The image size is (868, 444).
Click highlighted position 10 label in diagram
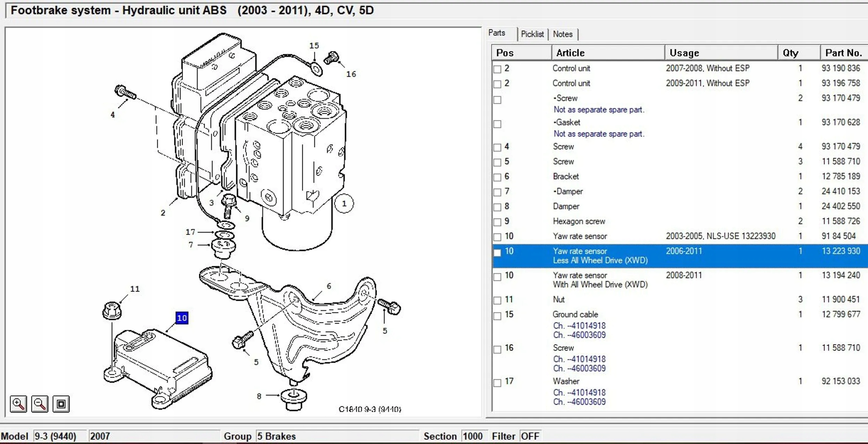tap(182, 318)
